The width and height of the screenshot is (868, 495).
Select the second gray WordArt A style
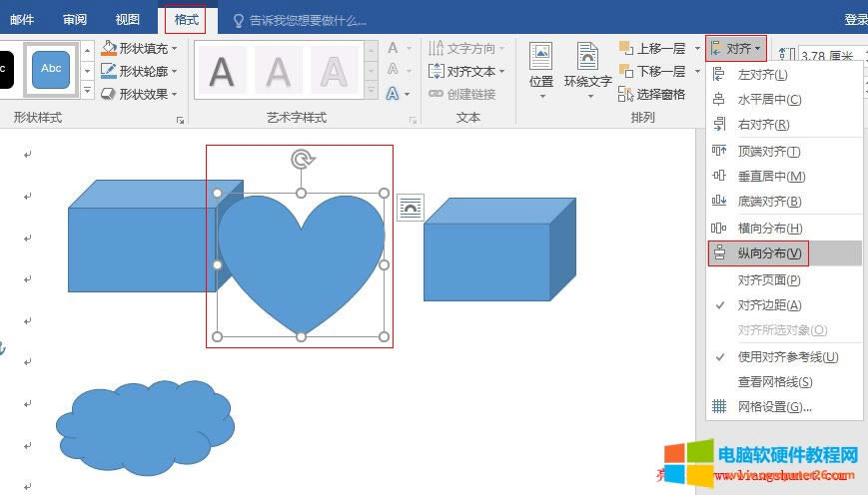click(278, 71)
